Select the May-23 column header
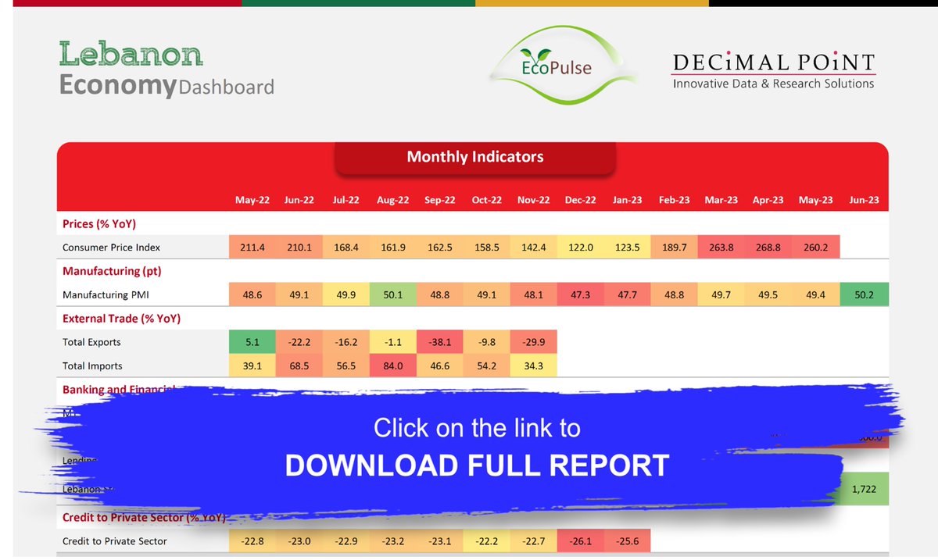The image size is (938, 560). pos(815,200)
